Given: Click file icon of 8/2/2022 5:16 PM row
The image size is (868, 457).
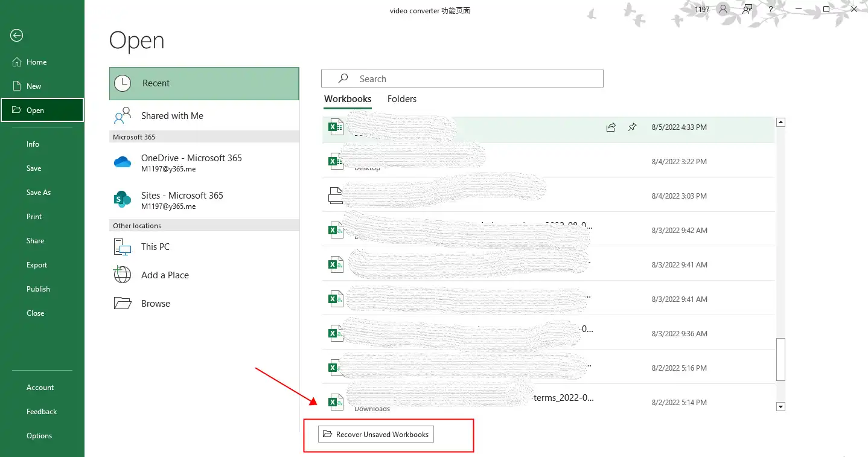Looking at the screenshot, I should tap(335, 367).
